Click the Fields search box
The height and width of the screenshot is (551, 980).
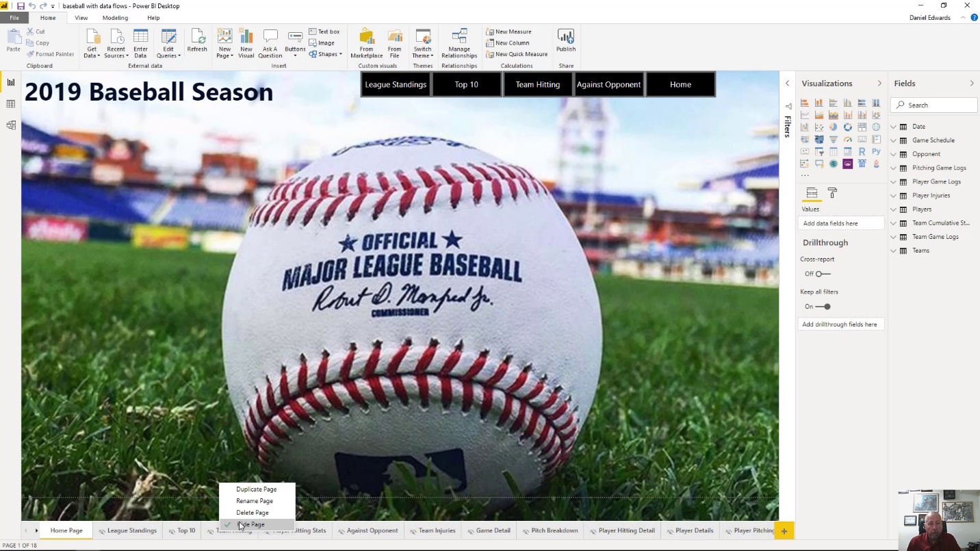point(934,105)
